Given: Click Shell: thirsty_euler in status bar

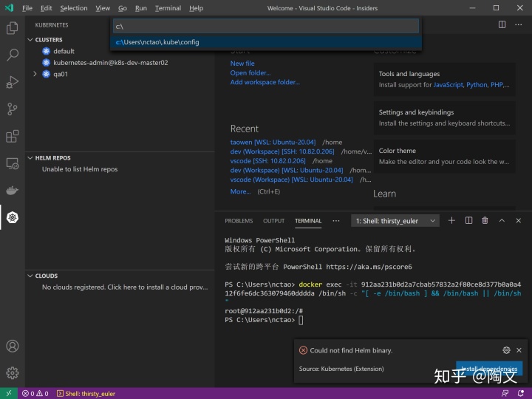Looking at the screenshot, I should (x=86, y=394).
